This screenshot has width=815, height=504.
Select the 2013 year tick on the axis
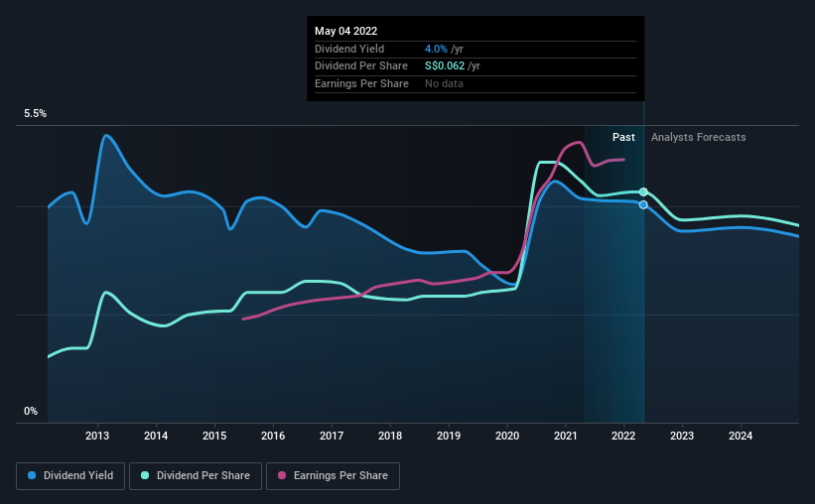(x=97, y=436)
